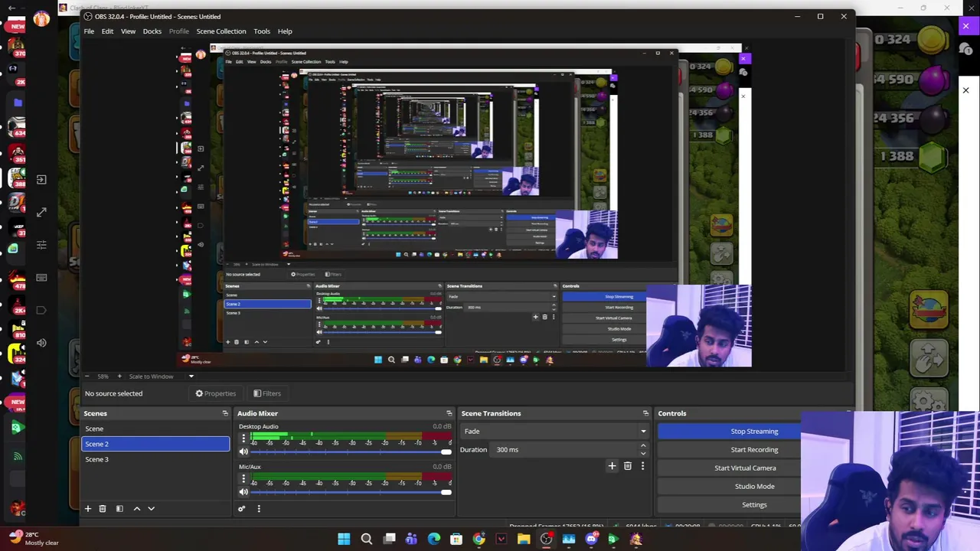Open scene filters icon in the Scenes toolbar
980x551 pixels.
point(119,508)
